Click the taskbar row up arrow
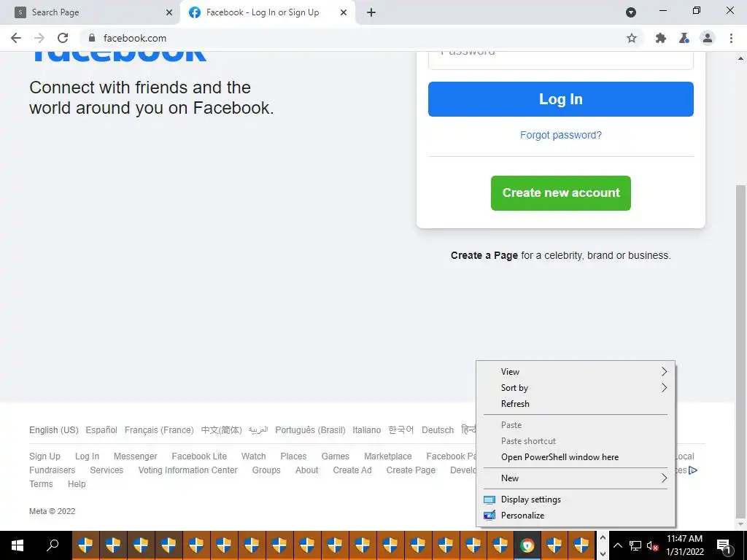The height and width of the screenshot is (560, 747). coord(603,538)
